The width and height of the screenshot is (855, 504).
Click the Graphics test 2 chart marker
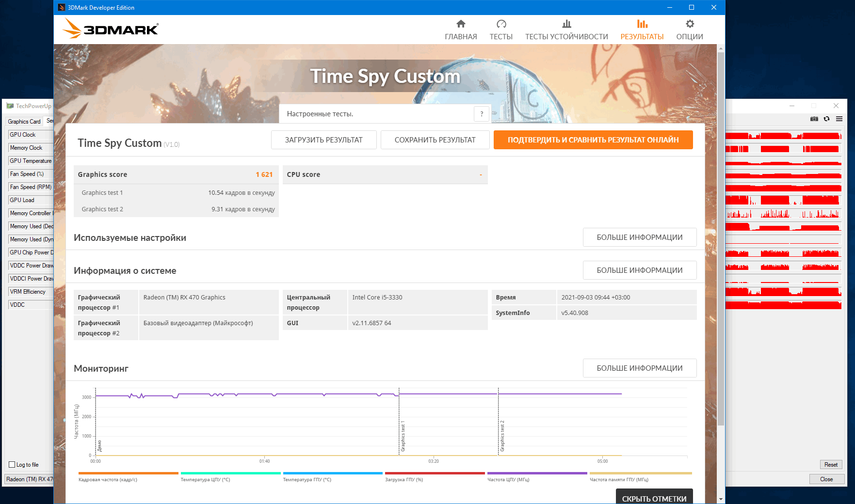[502, 436]
